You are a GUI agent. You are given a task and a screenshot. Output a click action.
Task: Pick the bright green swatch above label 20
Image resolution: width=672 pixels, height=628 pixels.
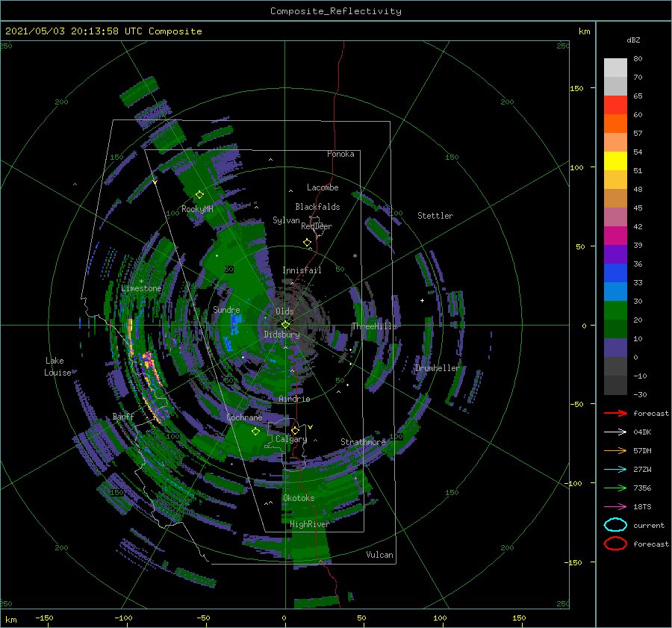click(x=615, y=311)
